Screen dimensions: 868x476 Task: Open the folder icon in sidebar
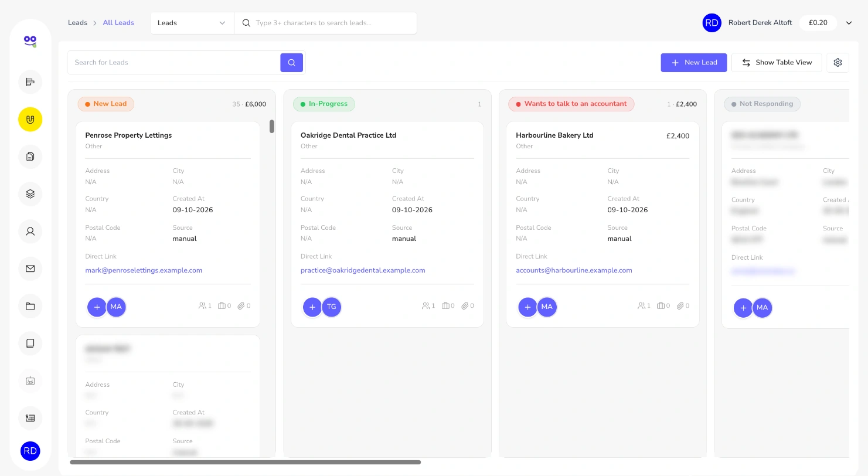pos(30,306)
